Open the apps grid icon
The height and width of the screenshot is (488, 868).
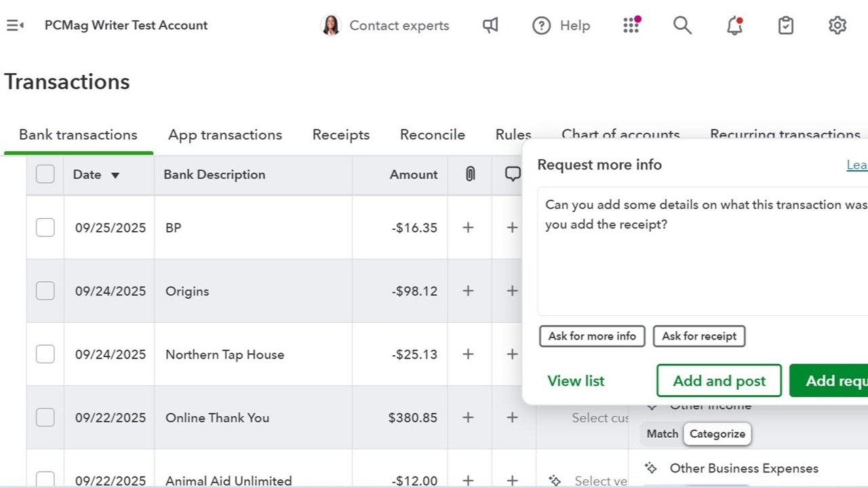click(631, 25)
